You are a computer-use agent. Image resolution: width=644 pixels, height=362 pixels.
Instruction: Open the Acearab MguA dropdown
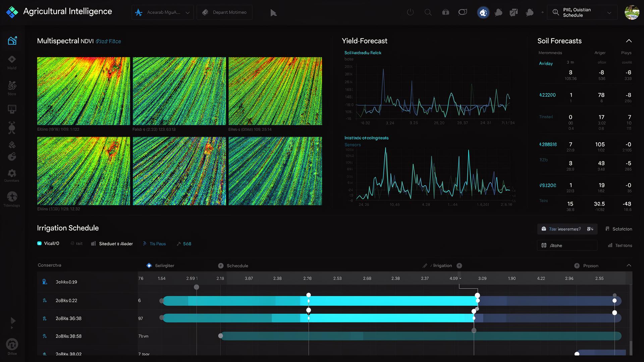[x=163, y=12]
